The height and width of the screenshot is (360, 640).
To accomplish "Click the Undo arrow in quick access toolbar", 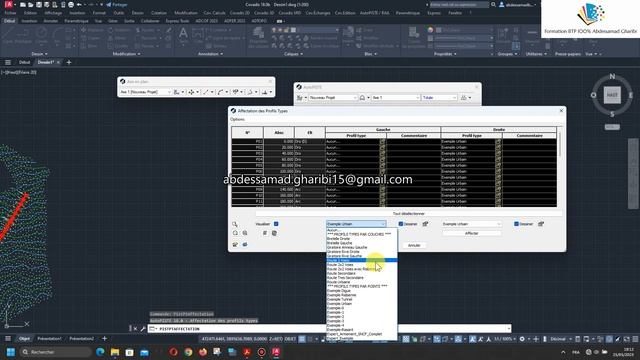I will pos(79,4).
